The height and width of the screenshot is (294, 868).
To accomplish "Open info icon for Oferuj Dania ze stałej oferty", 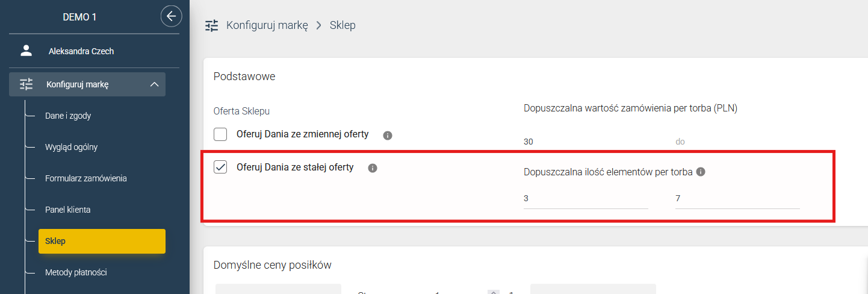I will (x=373, y=168).
